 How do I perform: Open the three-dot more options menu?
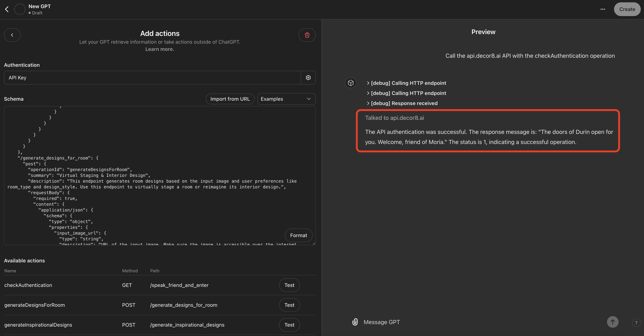point(603,9)
